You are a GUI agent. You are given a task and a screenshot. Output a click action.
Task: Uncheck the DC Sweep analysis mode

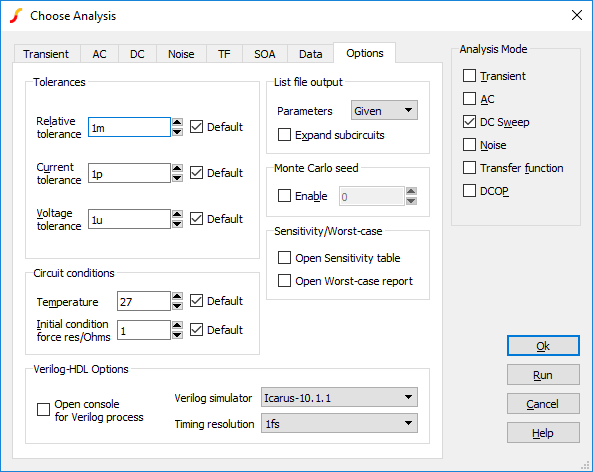[469, 122]
